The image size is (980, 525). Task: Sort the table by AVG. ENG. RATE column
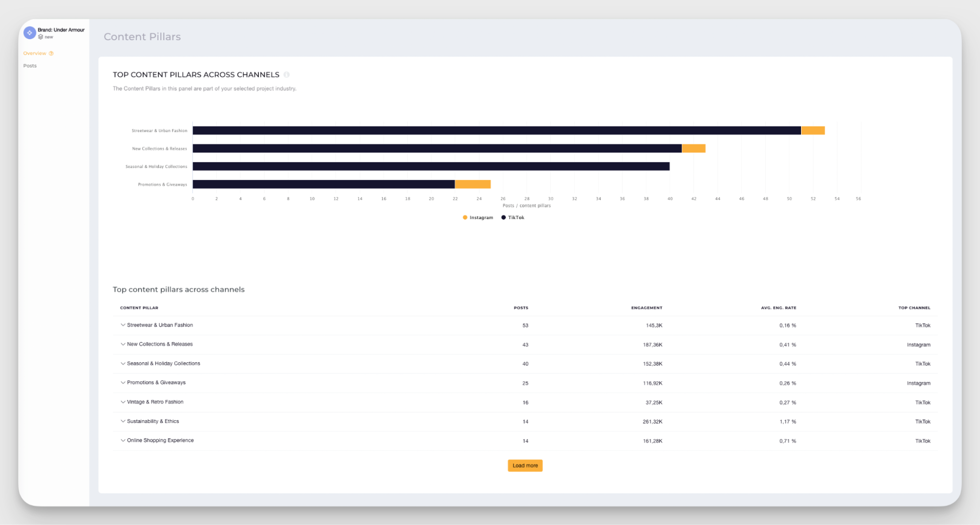[x=778, y=308]
